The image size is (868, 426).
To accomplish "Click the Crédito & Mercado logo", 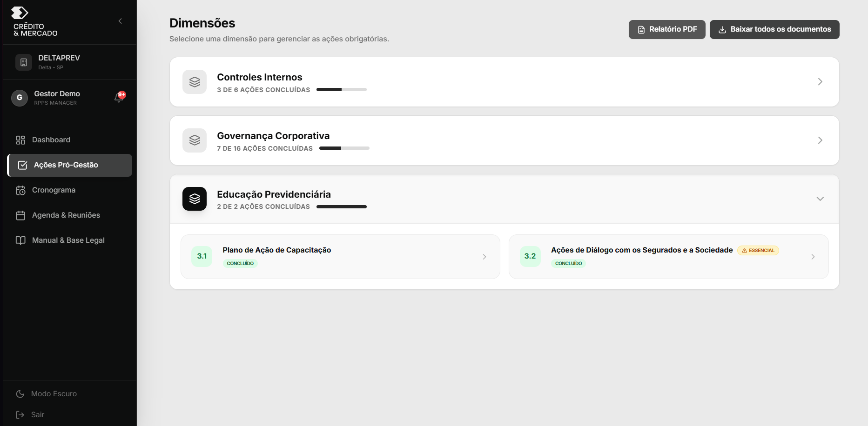I will pos(35,21).
